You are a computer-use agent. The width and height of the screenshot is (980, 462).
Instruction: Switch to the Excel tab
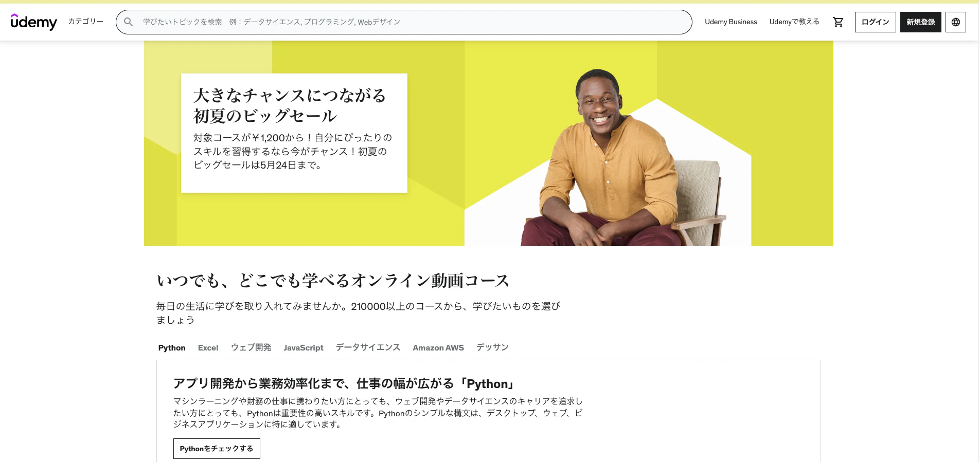coord(208,348)
